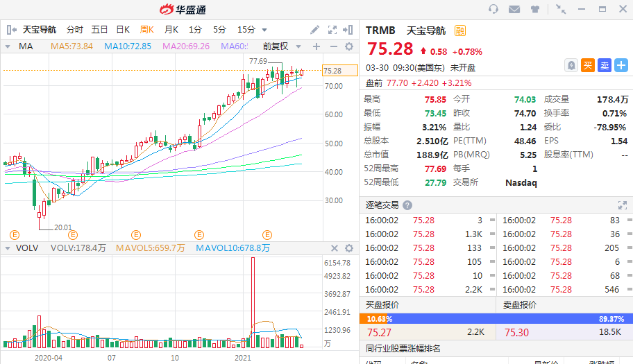Click the margin 融 badge
This screenshot has width=633, height=364.
tap(459, 31)
